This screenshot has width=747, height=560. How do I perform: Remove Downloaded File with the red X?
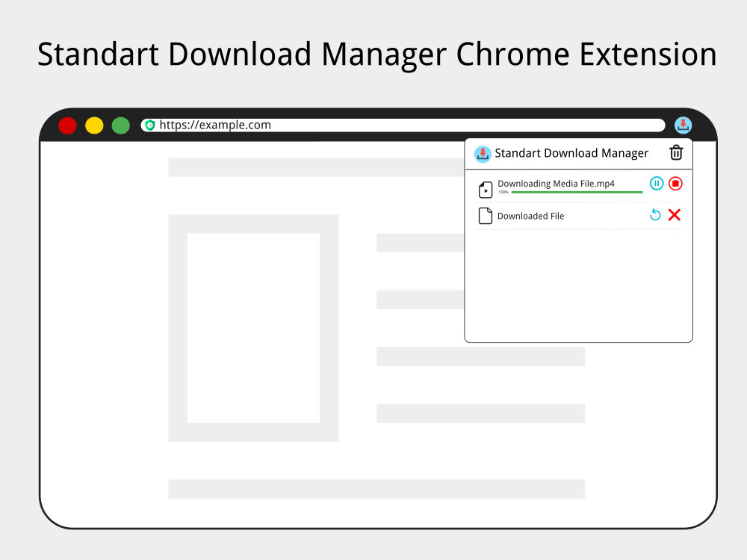(675, 215)
